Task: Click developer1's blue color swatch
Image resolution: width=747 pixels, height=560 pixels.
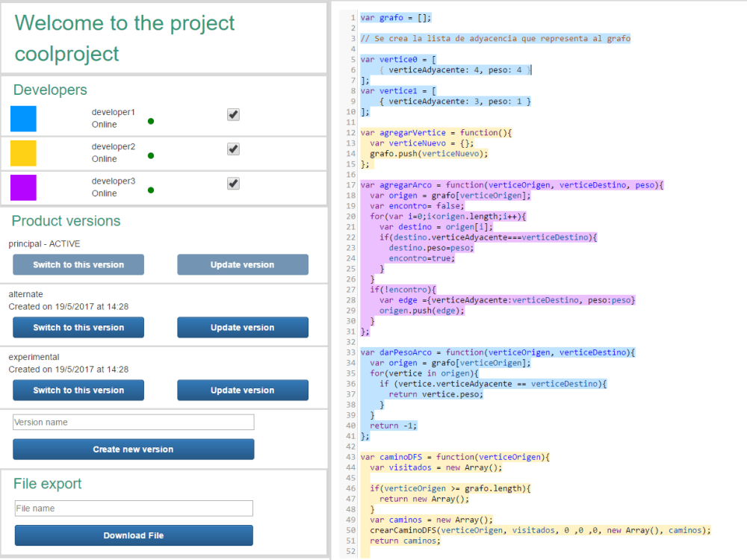Action: [23, 119]
